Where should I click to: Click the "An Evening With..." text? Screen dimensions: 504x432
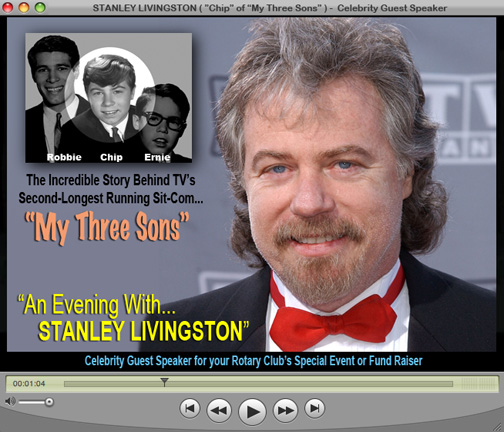point(96,304)
